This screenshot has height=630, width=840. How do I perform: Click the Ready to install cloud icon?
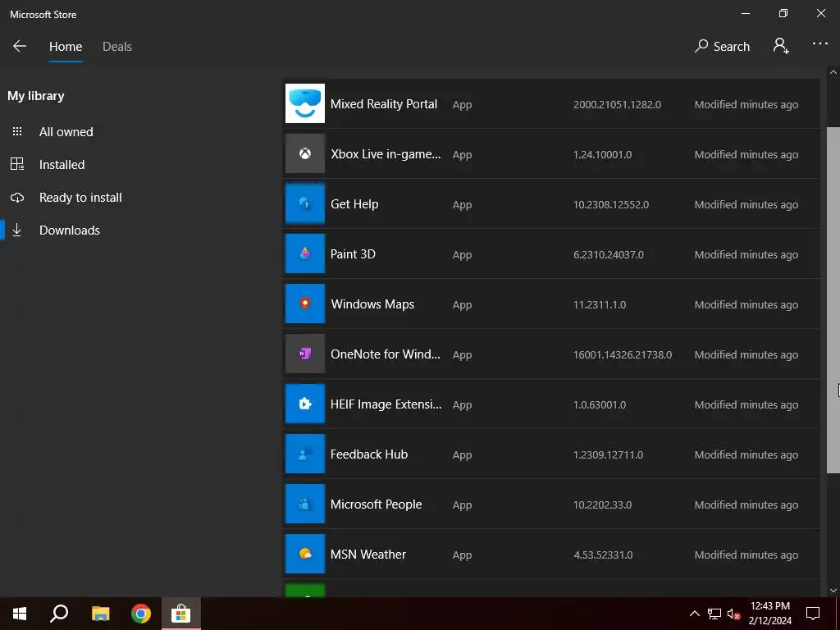pyautogui.click(x=17, y=198)
